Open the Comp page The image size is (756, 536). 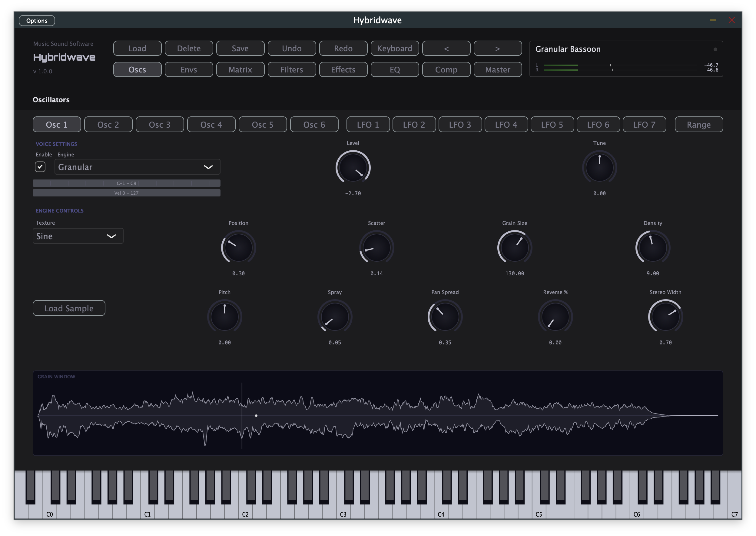[x=446, y=70]
